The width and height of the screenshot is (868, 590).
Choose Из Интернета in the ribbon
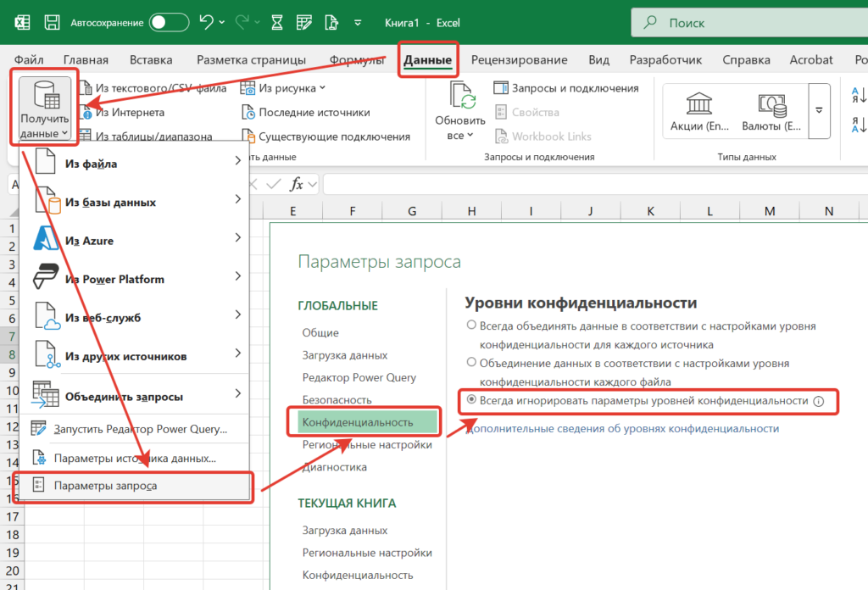tap(122, 113)
